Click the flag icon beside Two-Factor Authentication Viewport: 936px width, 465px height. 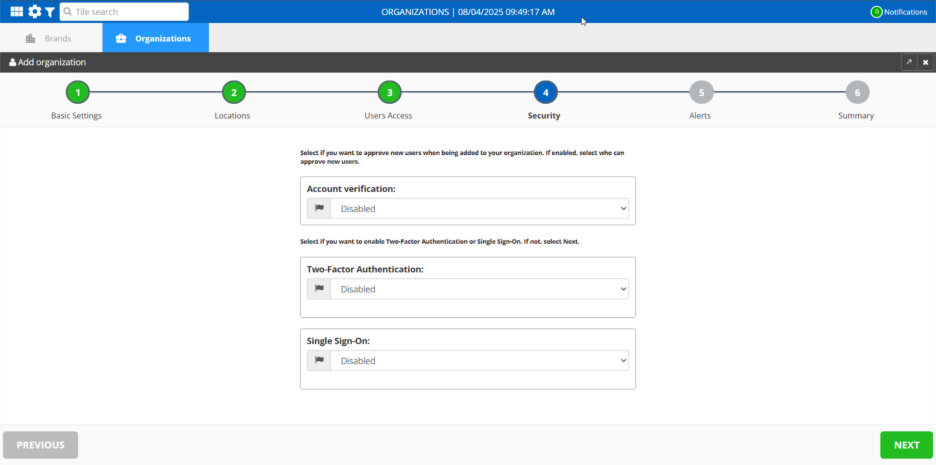(319, 289)
